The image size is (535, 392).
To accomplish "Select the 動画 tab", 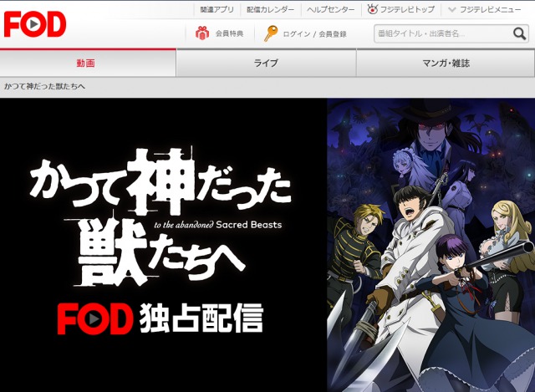I will click(x=88, y=64).
